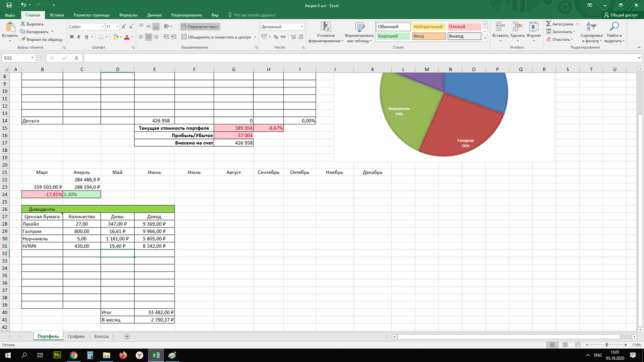644x362 pixels.
Task: Click the Comma Style (000) icon
Action: pyautogui.click(x=283, y=37)
